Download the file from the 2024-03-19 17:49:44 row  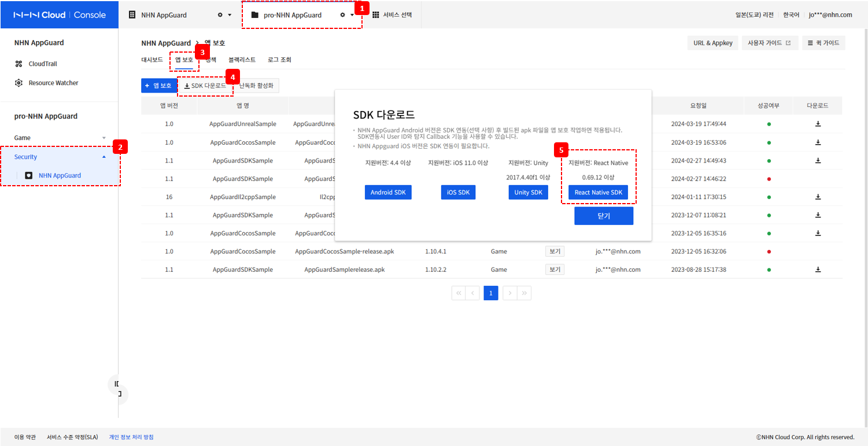818,124
